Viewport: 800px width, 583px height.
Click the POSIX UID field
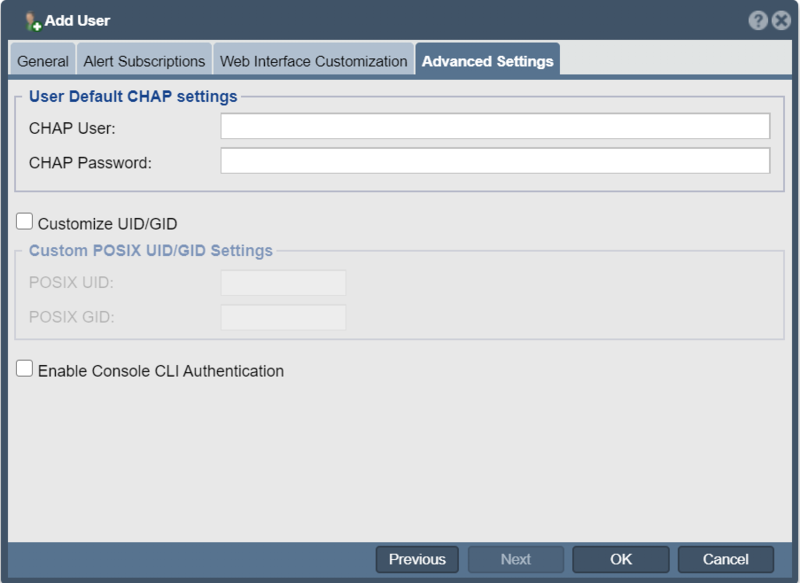coord(283,283)
